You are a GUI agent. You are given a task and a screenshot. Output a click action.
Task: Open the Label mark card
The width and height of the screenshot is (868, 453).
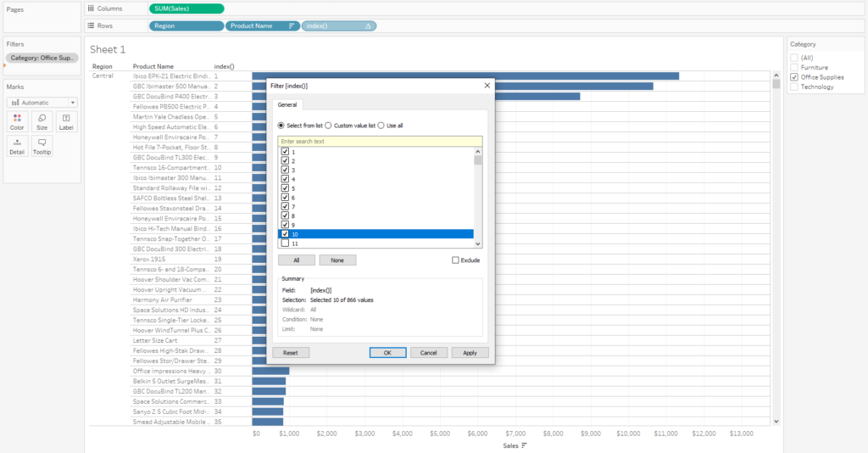tap(66, 121)
